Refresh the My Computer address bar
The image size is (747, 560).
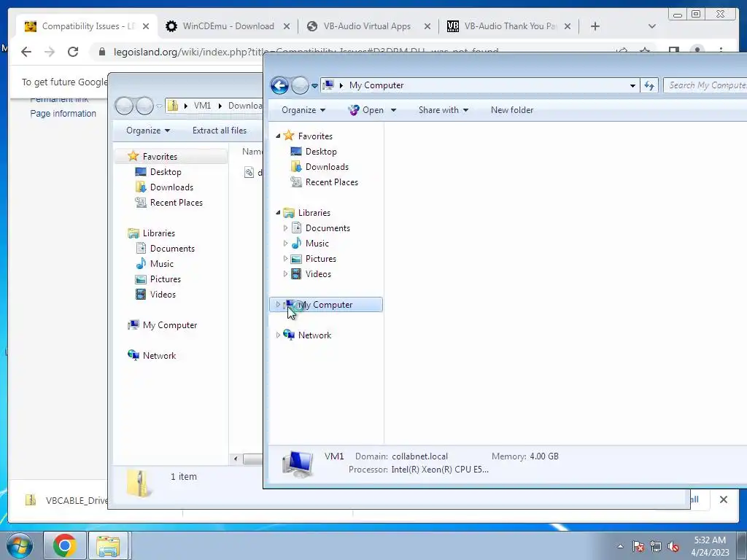click(649, 86)
